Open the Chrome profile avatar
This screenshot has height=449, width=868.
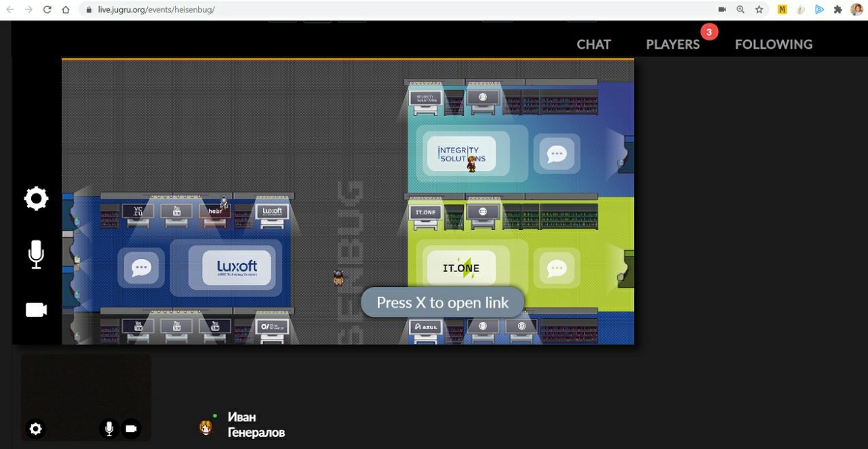(857, 9)
